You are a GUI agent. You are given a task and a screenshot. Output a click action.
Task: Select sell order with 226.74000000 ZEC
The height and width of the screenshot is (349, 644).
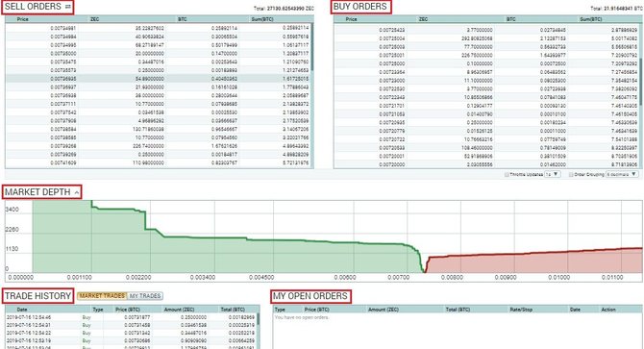(x=159, y=146)
